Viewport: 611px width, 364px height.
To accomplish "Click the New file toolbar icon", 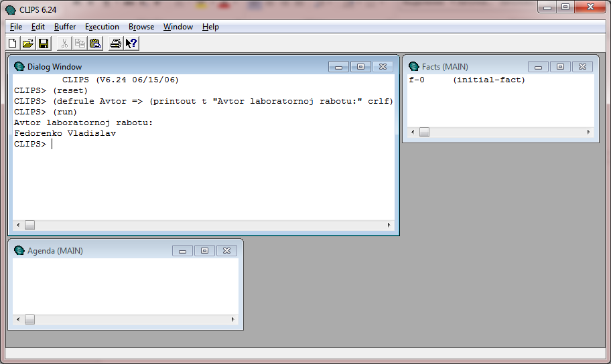I will (13, 43).
